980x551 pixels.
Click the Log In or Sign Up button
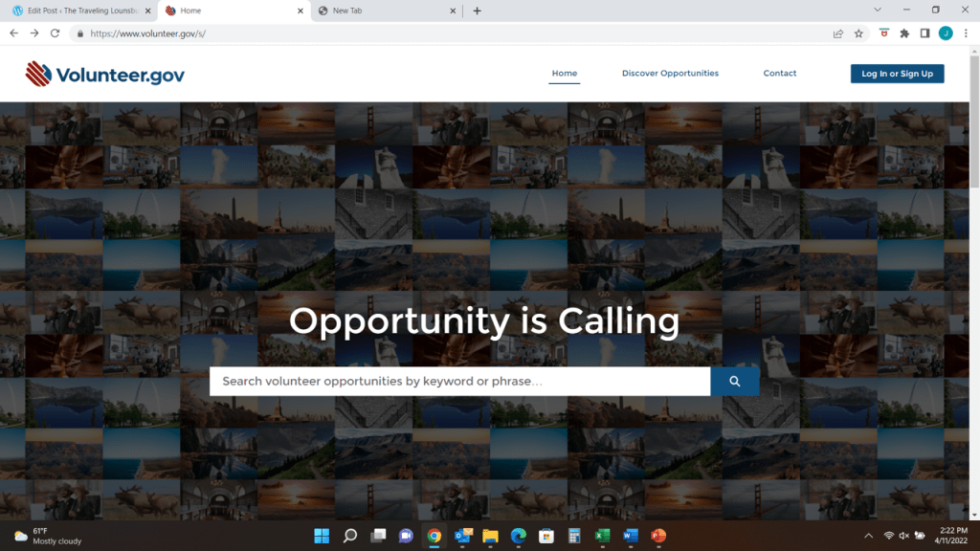click(897, 74)
